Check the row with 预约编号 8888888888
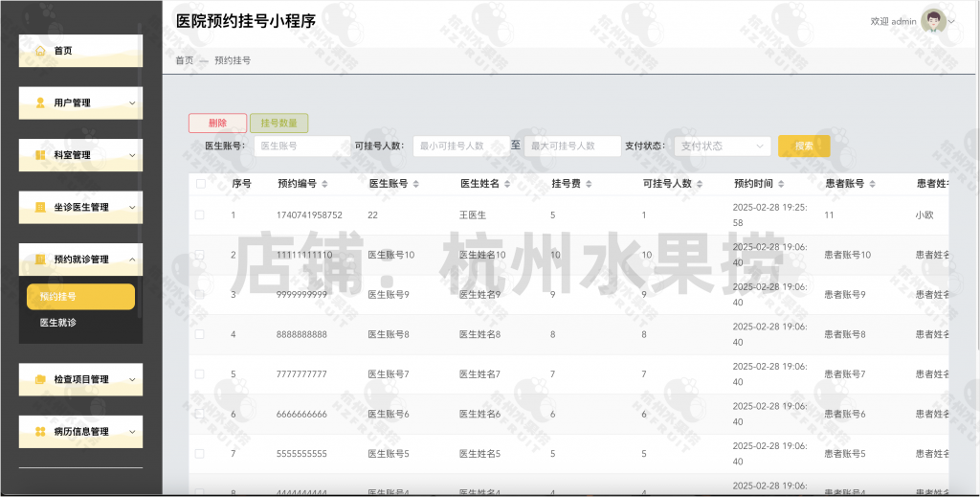Image resolution: width=980 pixels, height=497 pixels. click(x=199, y=334)
